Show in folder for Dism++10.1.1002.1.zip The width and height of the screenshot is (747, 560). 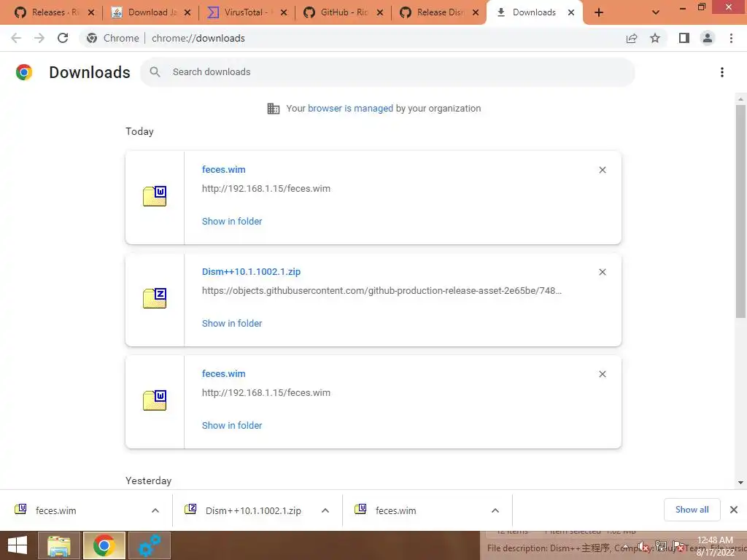point(232,323)
